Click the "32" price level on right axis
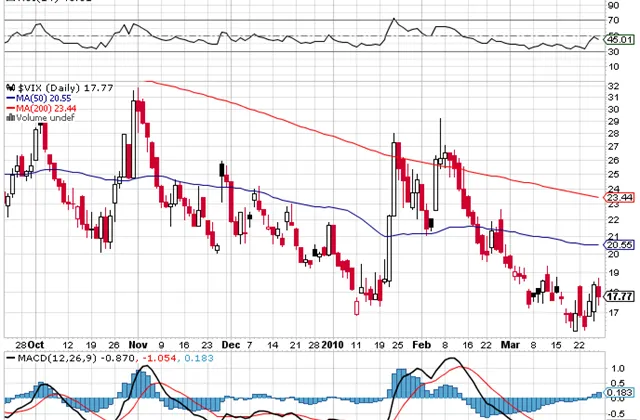The image size is (640, 420). (x=613, y=86)
